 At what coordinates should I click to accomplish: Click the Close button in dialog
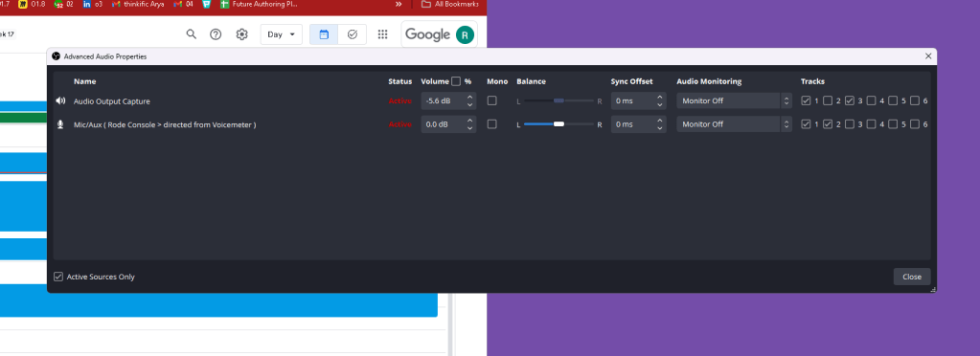click(x=912, y=277)
